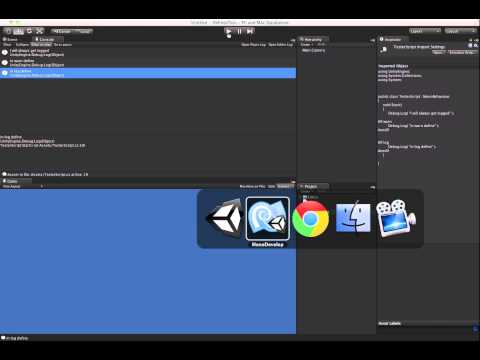
Task: Open the Free Aspect dropdown in Game view
Action: pyautogui.click(x=23, y=186)
